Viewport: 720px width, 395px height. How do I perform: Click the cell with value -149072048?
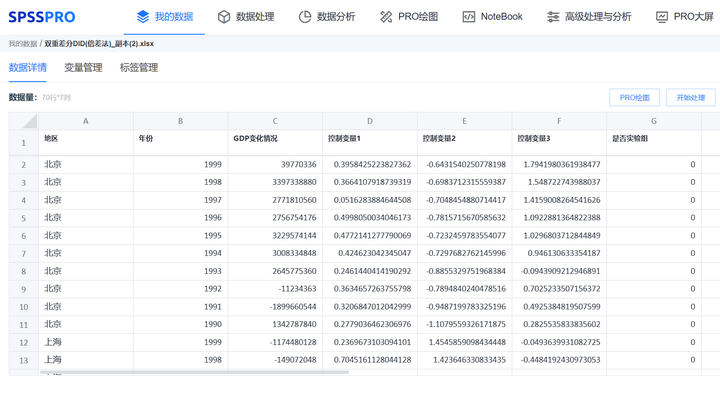pyautogui.click(x=275, y=360)
